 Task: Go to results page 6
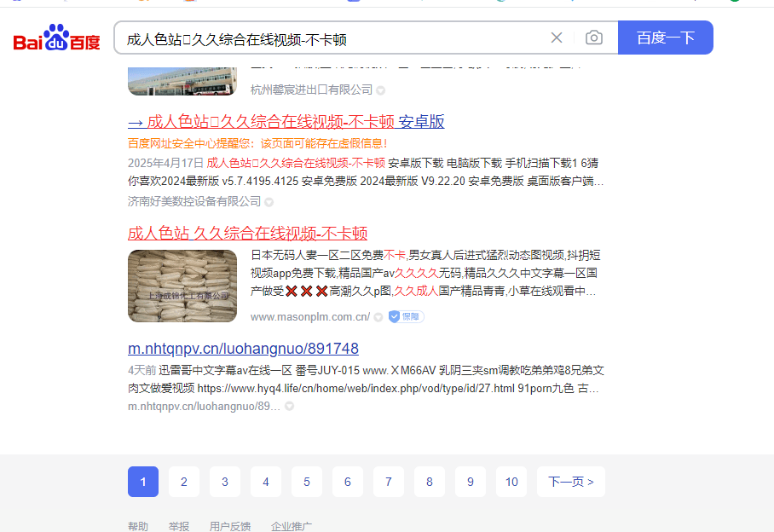click(x=348, y=482)
